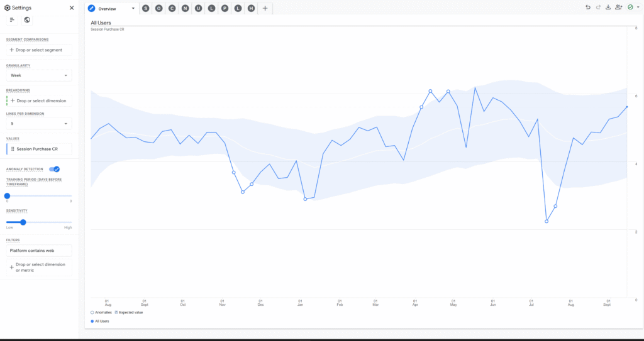This screenshot has width=644, height=341.
Task: Open the Granularity Week dropdown
Action: pos(39,75)
